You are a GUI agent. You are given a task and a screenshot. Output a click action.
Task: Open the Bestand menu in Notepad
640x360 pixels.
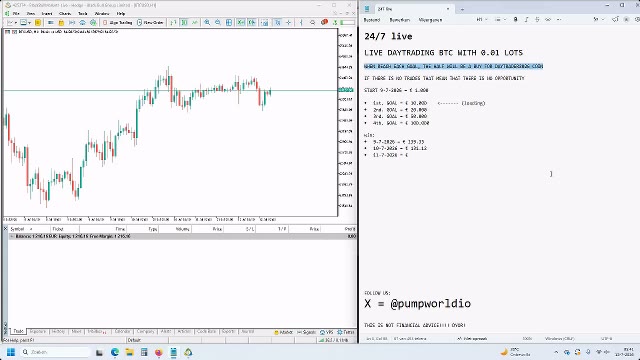click(x=372, y=20)
